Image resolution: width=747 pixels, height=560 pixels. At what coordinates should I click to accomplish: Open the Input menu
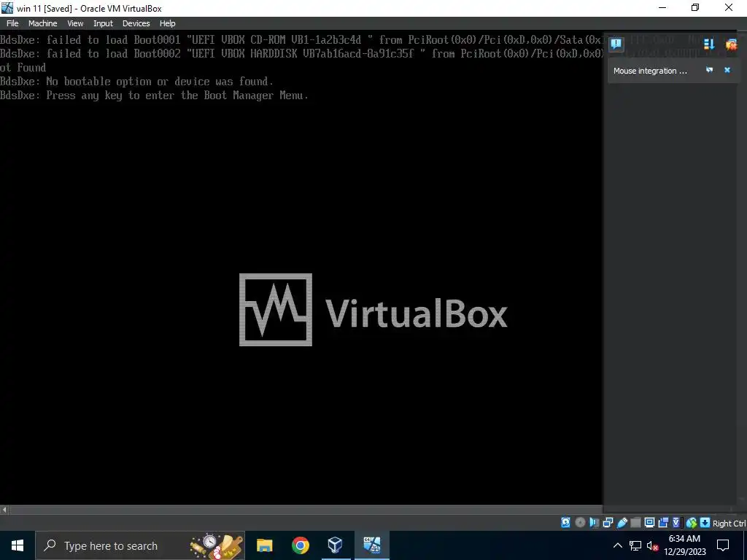(x=103, y=23)
